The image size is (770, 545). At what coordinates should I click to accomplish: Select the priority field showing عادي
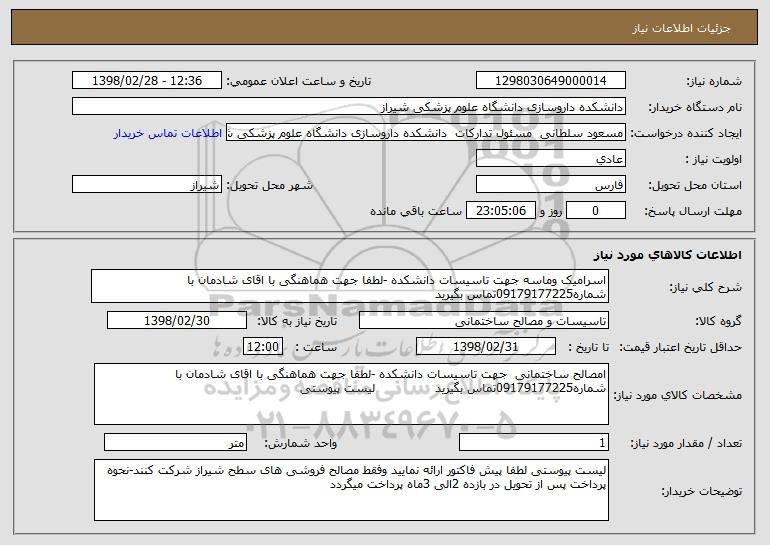click(550, 159)
